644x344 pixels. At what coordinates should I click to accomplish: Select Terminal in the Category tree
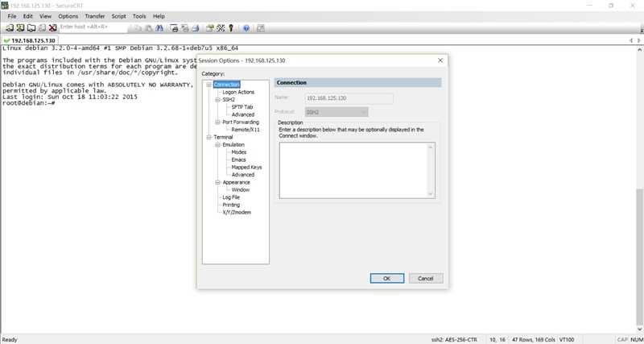click(223, 137)
